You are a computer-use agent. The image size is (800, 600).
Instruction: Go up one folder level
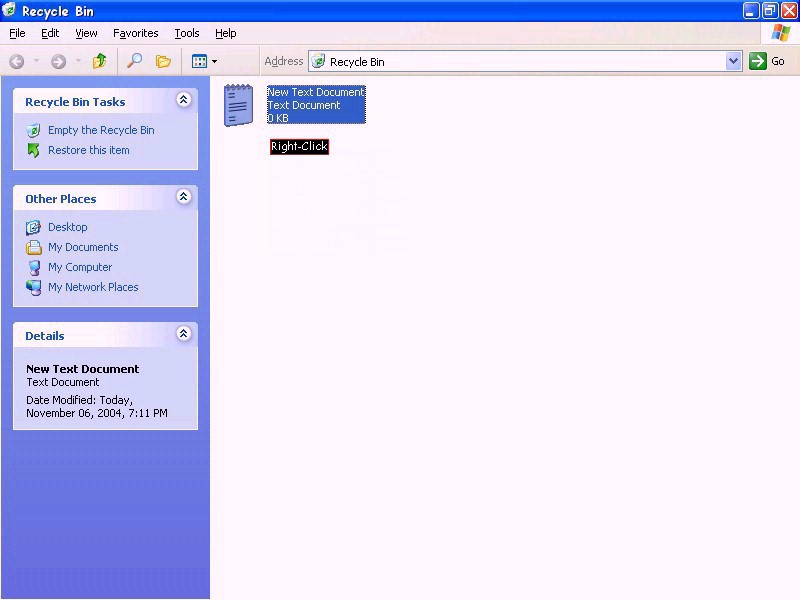pos(99,61)
